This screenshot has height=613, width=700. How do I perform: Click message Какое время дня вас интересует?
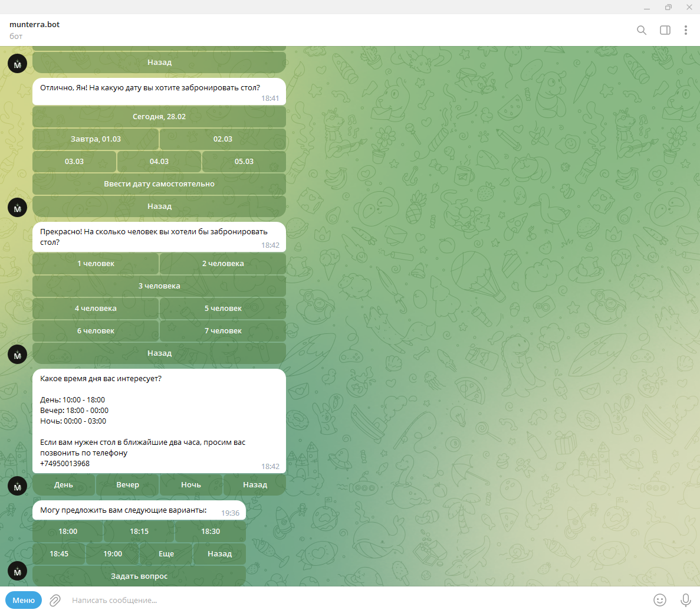(x=159, y=421)
